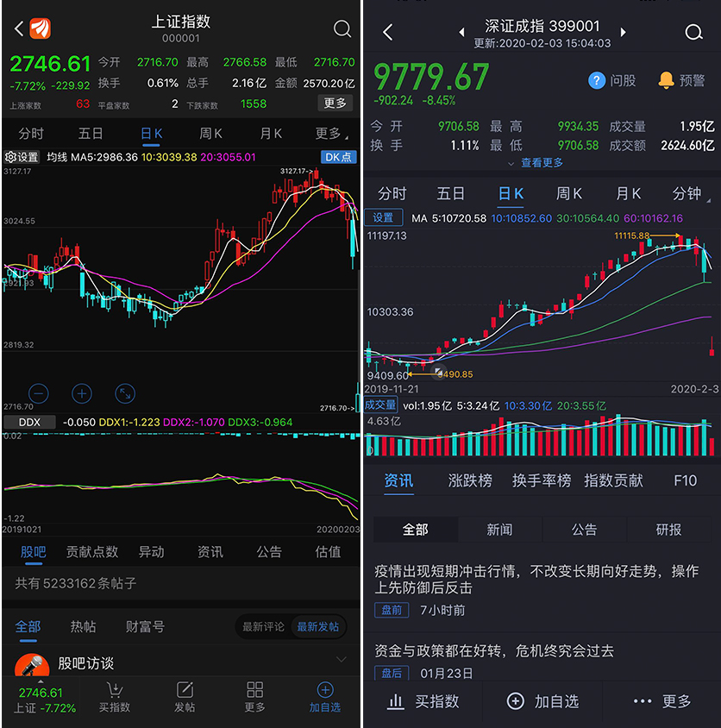Image resolution: width=721 pixels, height=728 pixels.
Task: Tap the plus zoom control on the chart
Action: 81,393
